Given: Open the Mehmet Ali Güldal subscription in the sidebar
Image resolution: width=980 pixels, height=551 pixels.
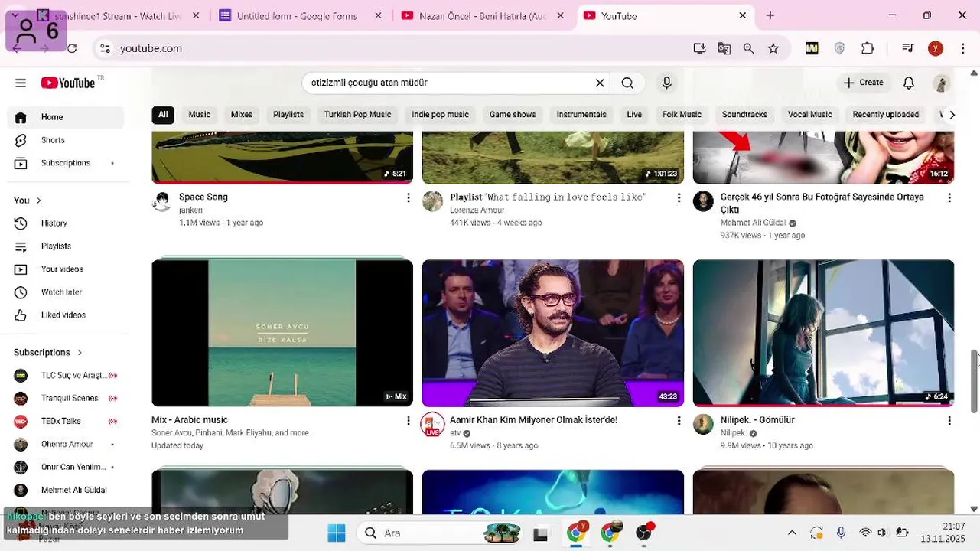Looking at the screenshot, I should point(65,491).
